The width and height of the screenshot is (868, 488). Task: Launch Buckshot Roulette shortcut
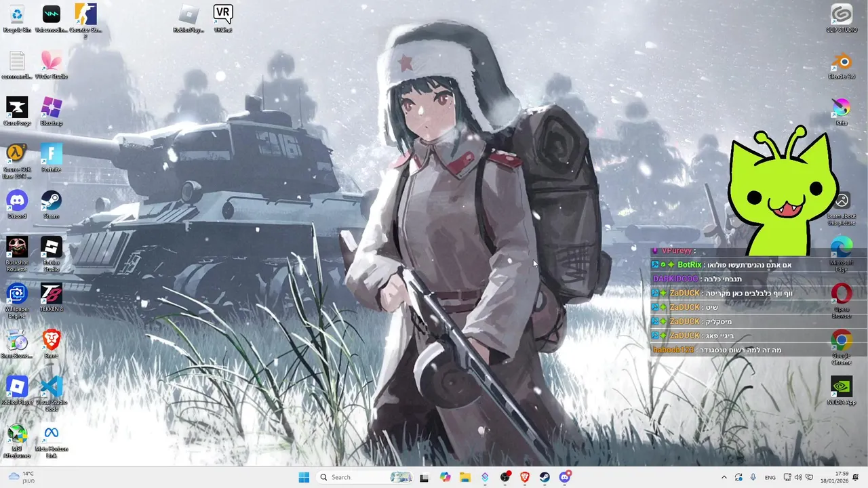tap(17, 254)
